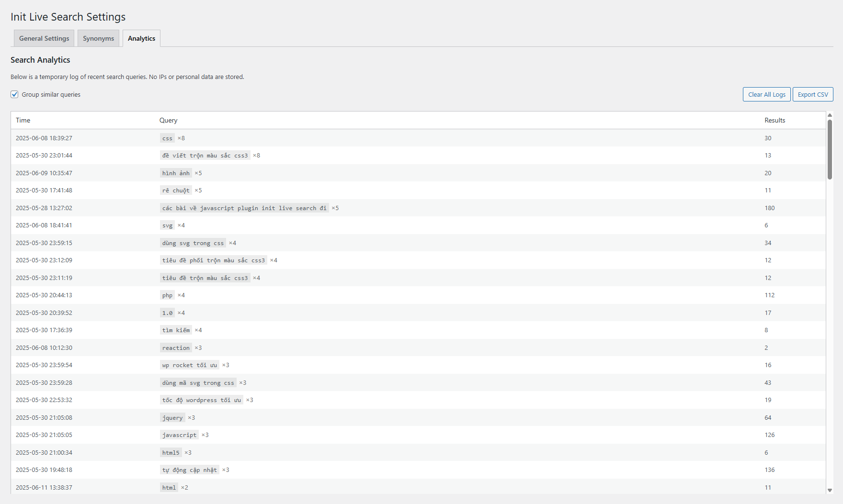Click the 'tự động cập nhật' query
This screenshot has width=843, height=504.
pos(190,470)
